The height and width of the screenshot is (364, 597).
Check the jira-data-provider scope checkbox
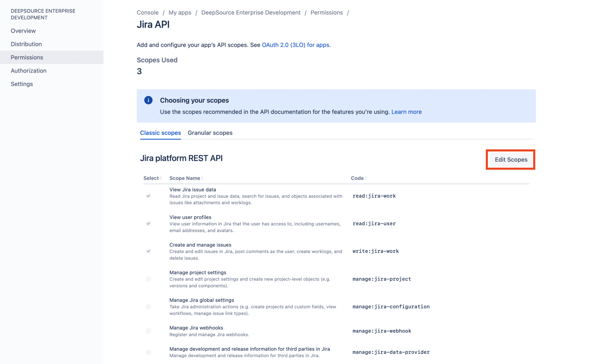(x=148, y=352)
